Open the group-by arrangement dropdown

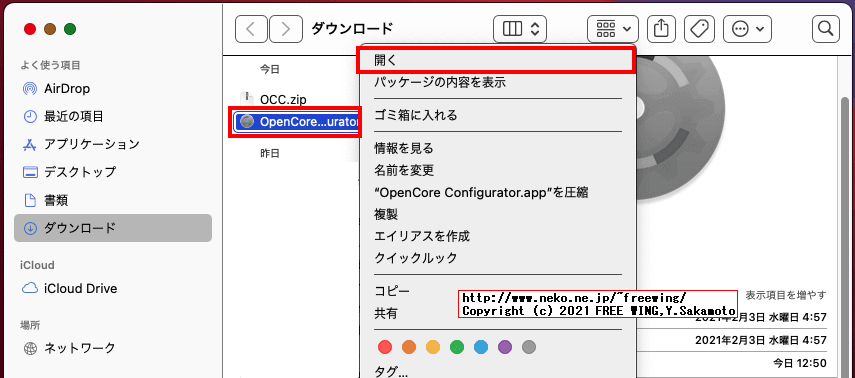pos(613,29)
